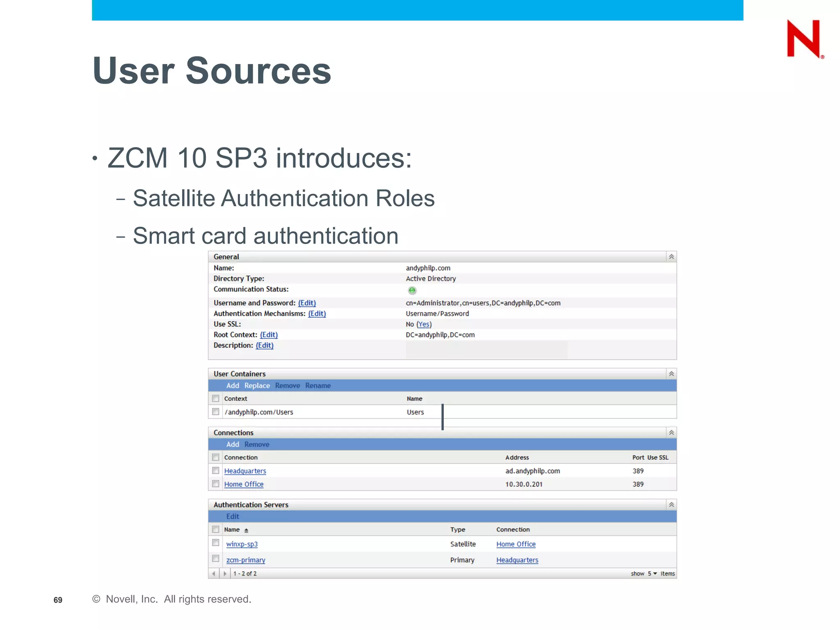The height and width of the screenshot is (630, 840).
Task: Open the zcm-primary server
Action: pos(246,560)
